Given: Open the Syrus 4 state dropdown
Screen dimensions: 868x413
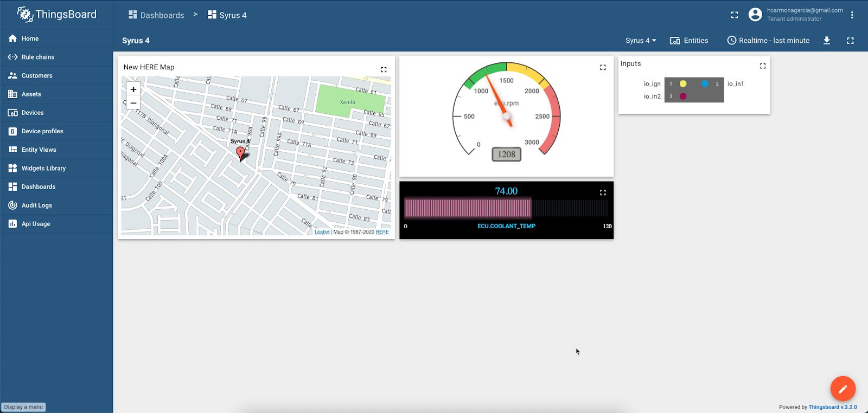Looking at the screenshot, I should pos(640,41).
